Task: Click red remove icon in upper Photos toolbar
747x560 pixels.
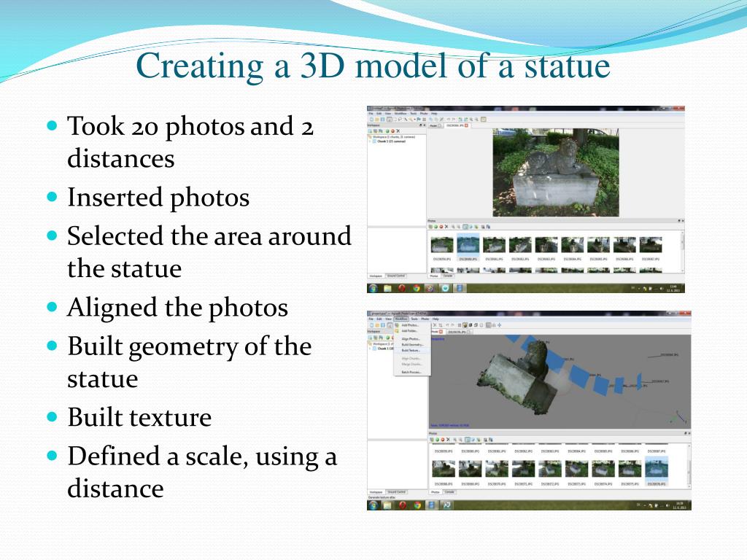Action: (x=442, y=227)
